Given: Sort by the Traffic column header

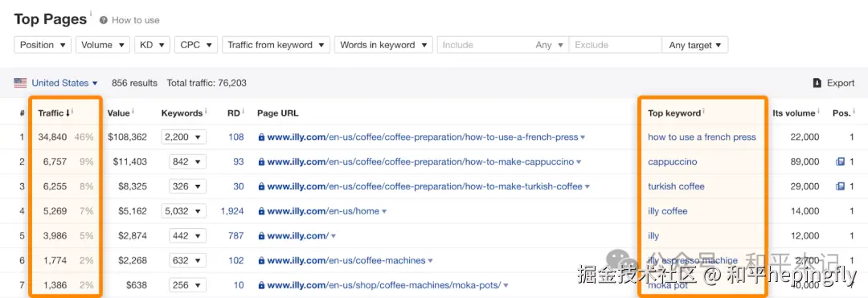Looking at the screenshot, I should tap(54, 112).
